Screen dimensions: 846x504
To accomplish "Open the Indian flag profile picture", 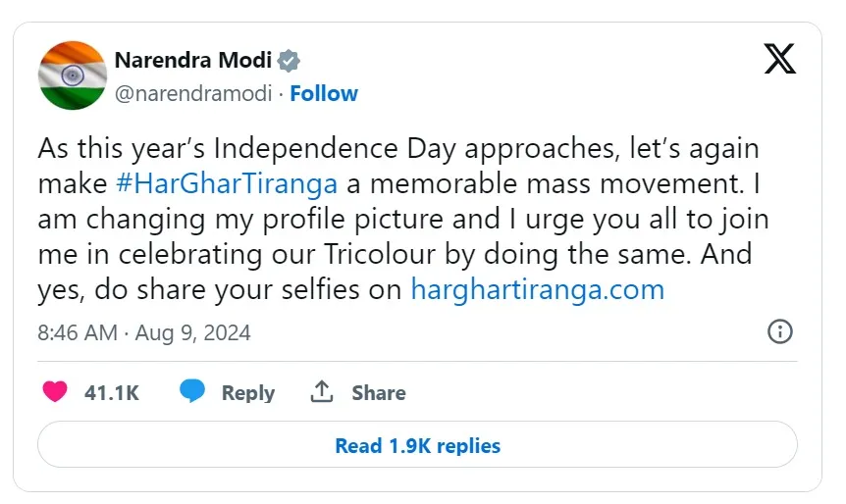I will coord(72,76).
